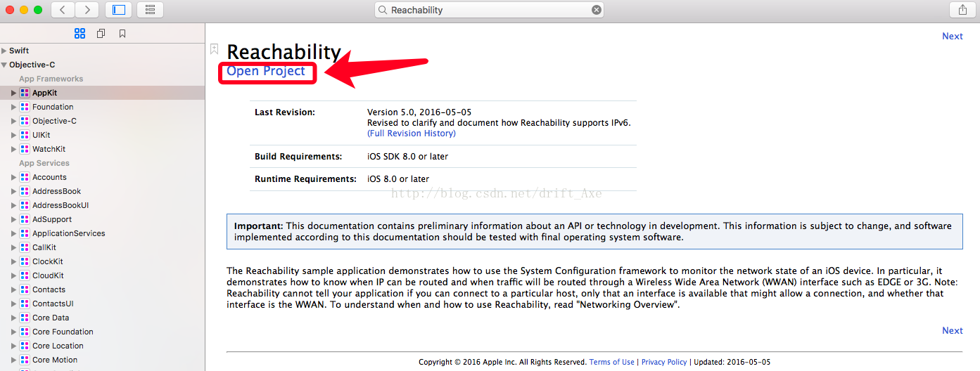Clear the Reachability search field
This screenshot has height=371, width=980.
click(596, 10)
